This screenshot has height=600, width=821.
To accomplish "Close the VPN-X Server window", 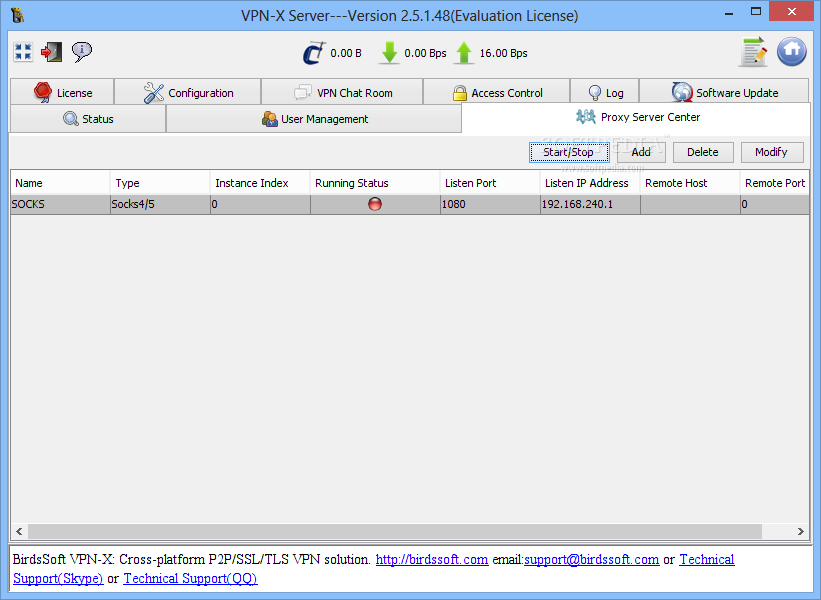I will point(792,12).
